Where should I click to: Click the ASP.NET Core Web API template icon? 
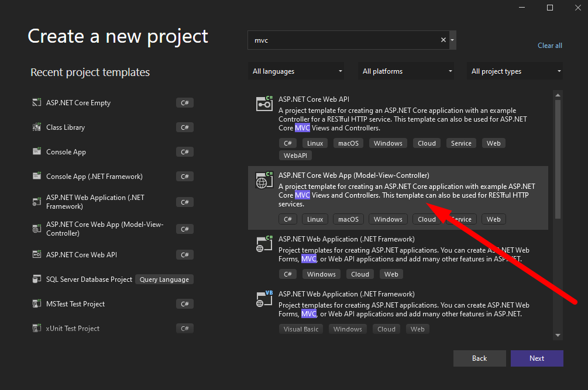click(x=264, y=103)
